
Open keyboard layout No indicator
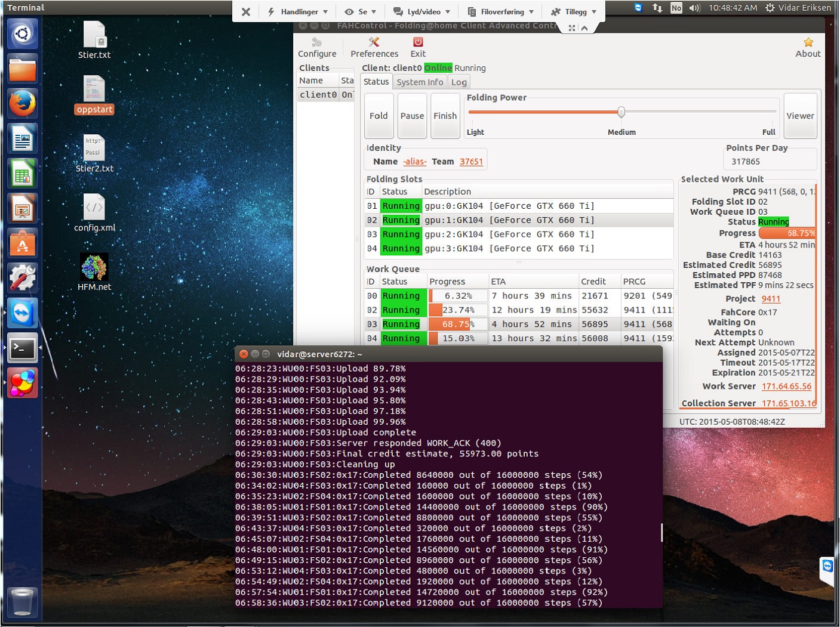676,8
